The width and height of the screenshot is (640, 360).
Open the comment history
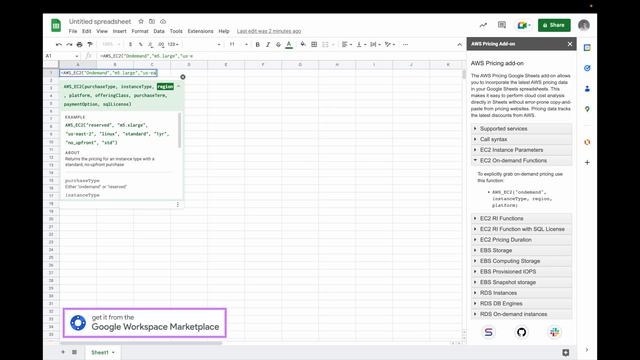coord(502,25)
